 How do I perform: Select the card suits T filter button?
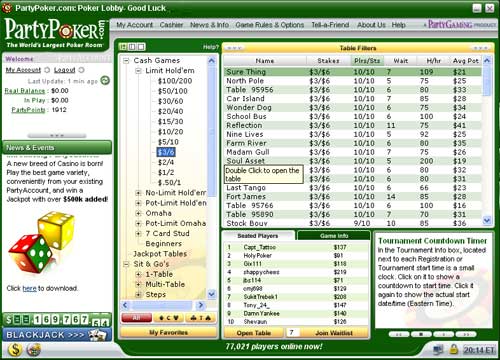[x=201, y=318]
